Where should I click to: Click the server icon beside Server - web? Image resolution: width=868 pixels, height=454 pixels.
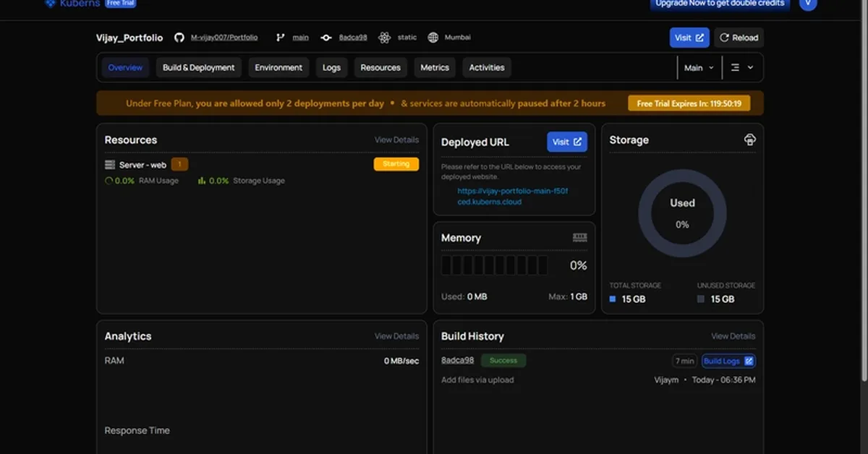coord(110,165)
